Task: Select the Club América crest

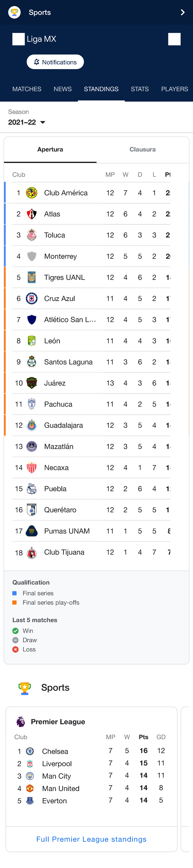Action: (x=31, y=192)
